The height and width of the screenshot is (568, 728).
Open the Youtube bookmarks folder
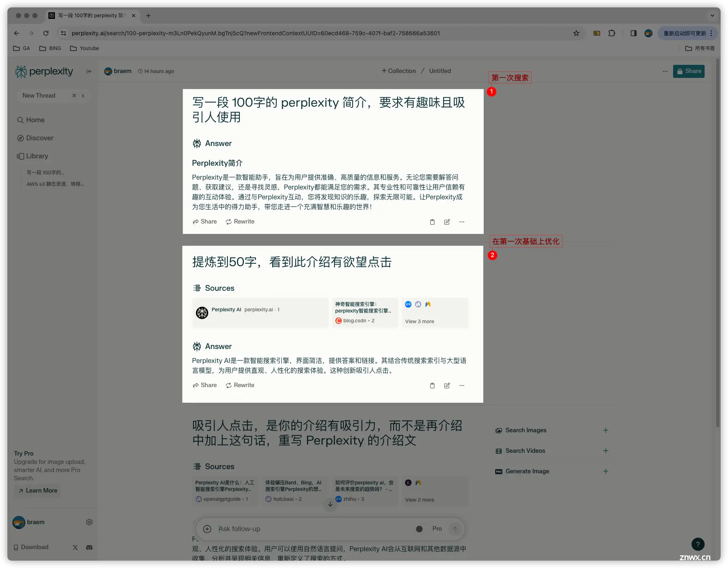tap(84, 48)
